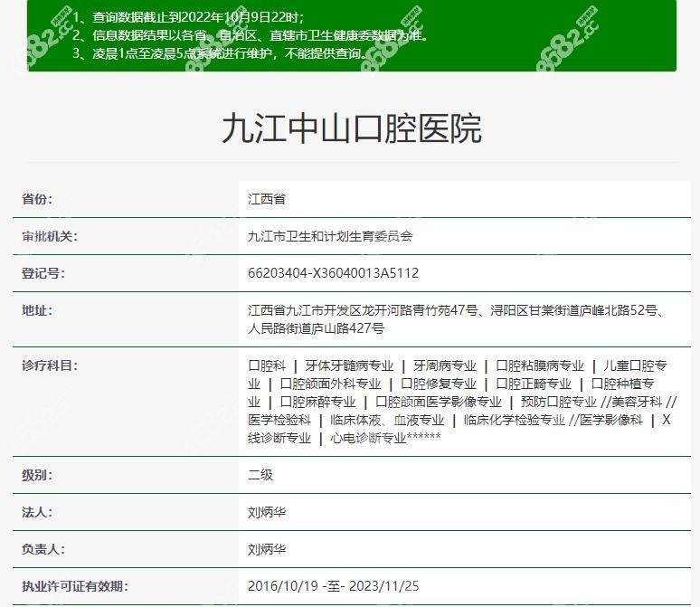
Task: Click the 省份 label
Action: tap(36, 199)
